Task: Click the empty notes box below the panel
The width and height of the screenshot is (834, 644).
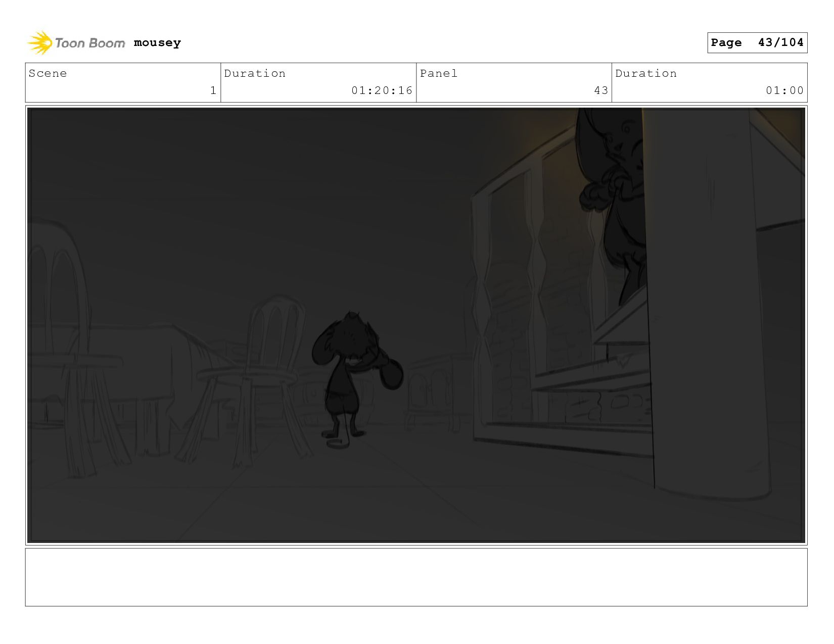Action: tap(416, 577)
